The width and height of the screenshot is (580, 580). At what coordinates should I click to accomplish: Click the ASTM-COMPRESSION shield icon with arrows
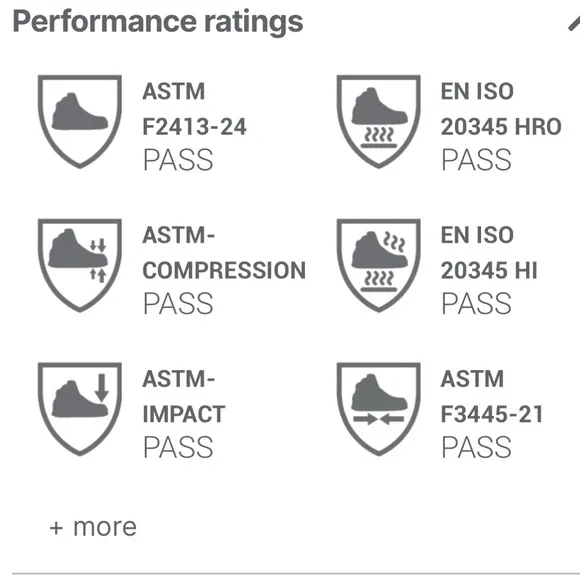click(80, 265)
